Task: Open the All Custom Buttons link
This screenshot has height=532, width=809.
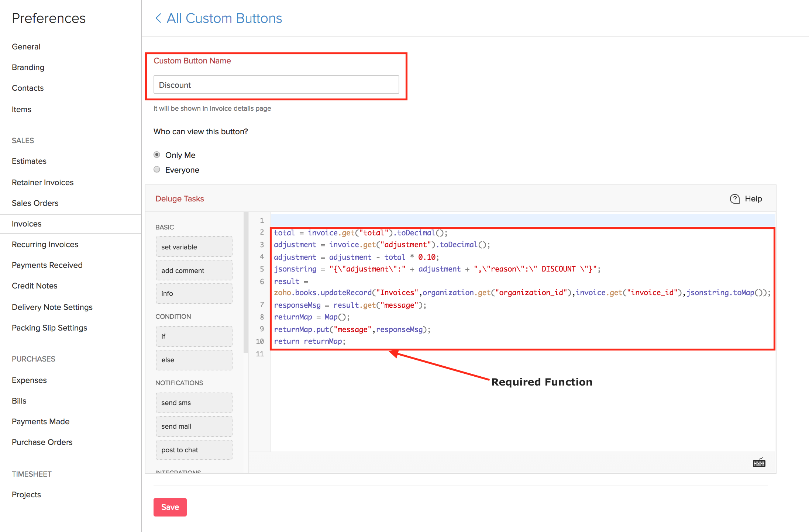Action: click(224, 18)
